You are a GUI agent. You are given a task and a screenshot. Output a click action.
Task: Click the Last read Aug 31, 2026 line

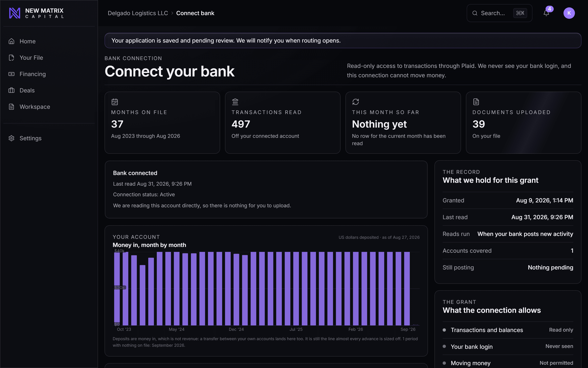click(x=152, y=184)
